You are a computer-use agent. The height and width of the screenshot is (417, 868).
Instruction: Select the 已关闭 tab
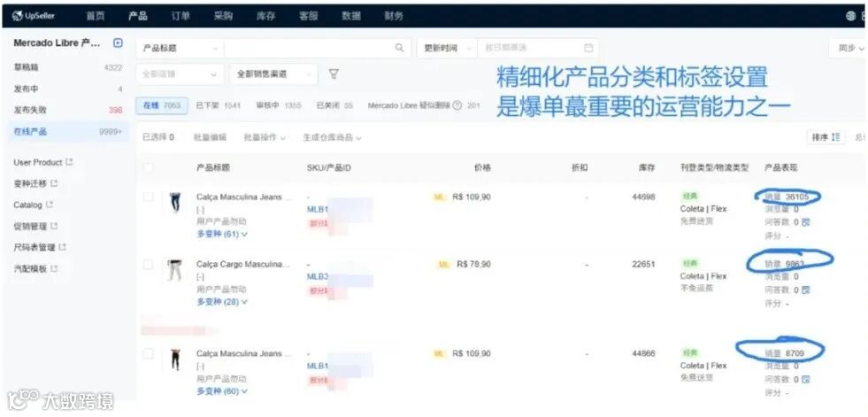pyautogui.click(x=334, y=105)
